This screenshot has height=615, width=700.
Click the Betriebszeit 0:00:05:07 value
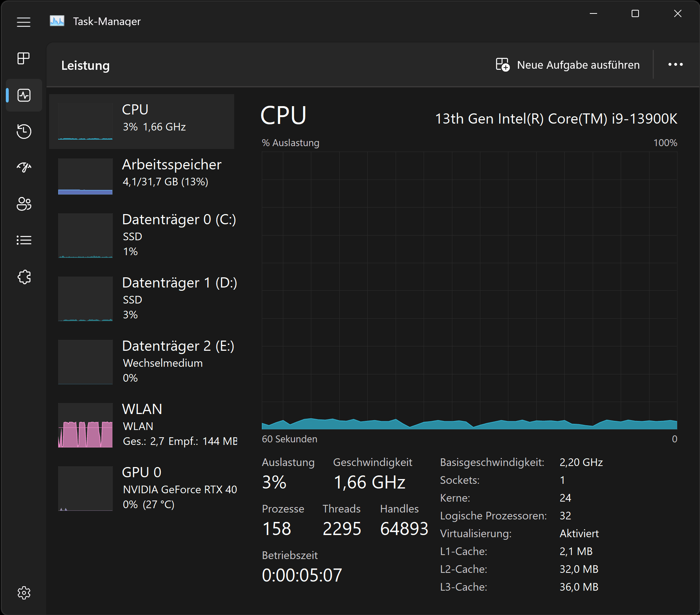point(302,575)
